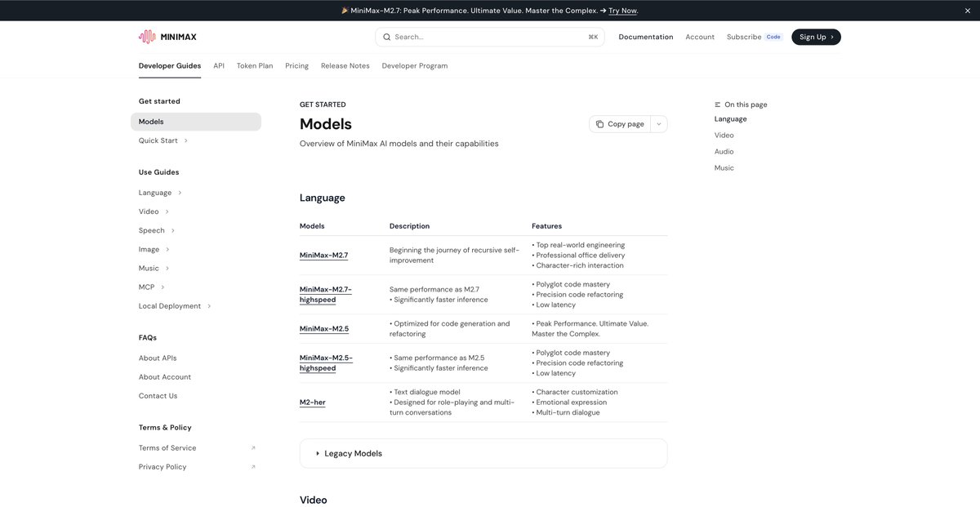Open the Copy page dropdown arrow
The image size is (980, 507).
coord(659,124)
